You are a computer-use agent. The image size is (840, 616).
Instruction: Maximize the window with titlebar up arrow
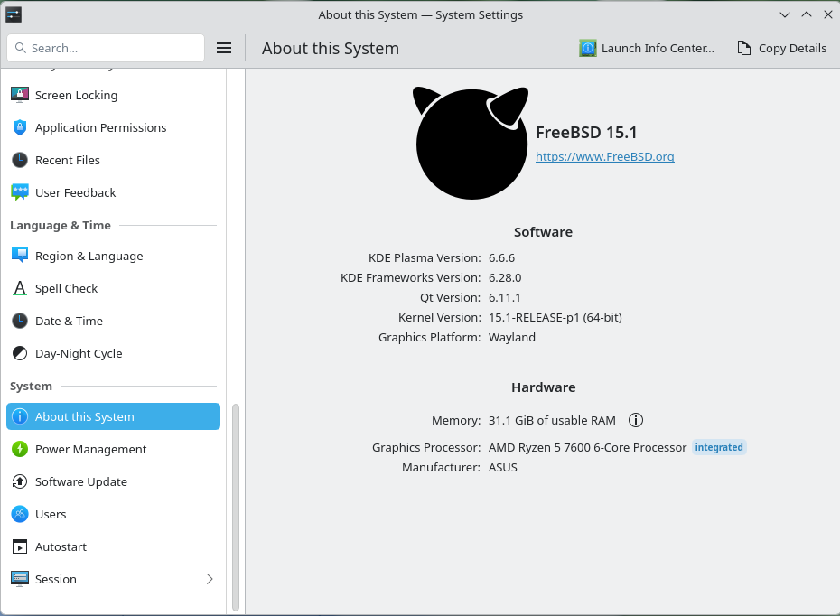[x=807, y=14]
